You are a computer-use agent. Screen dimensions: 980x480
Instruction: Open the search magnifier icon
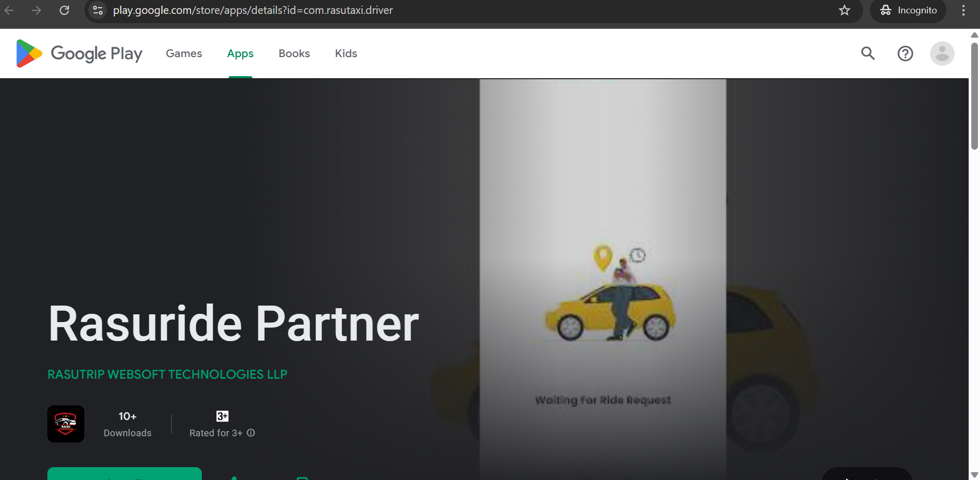click(x=868, y=54)
